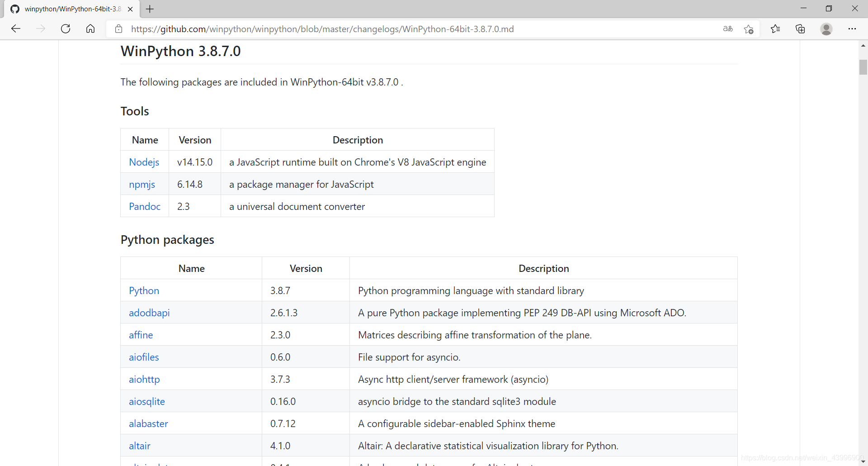The image size is (868, 466).
Task: Open the affine package link
Action: (x=141, y=335)
